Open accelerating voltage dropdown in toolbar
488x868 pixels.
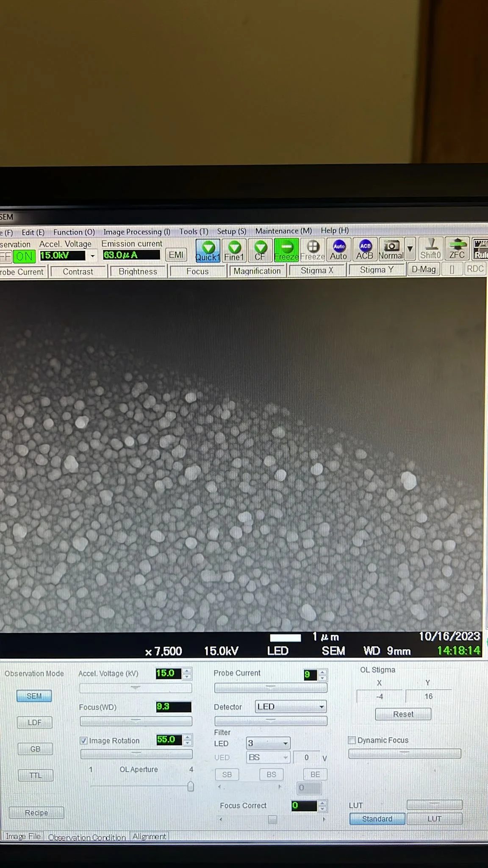(92, 256)
